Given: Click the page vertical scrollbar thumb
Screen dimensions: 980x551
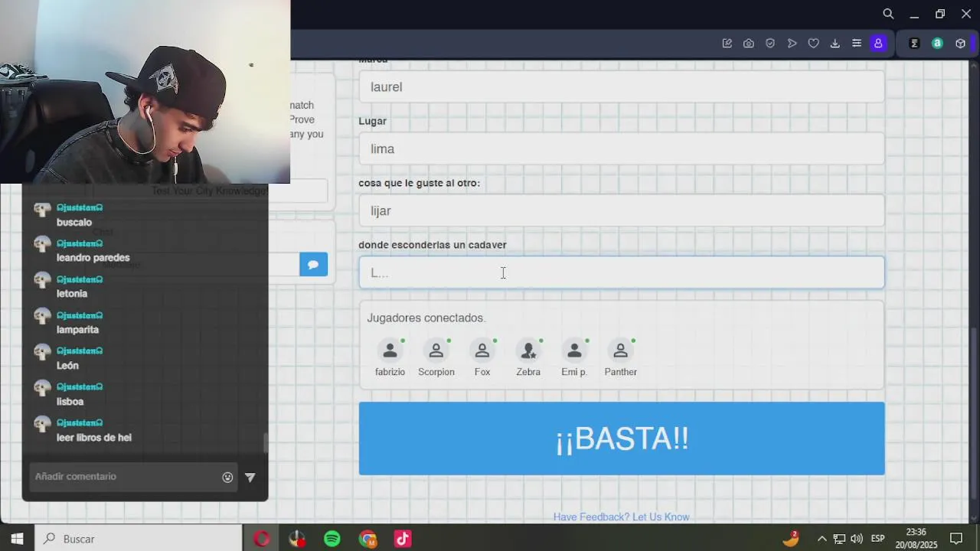Looking at the screenshot, I should coord(975,413).
